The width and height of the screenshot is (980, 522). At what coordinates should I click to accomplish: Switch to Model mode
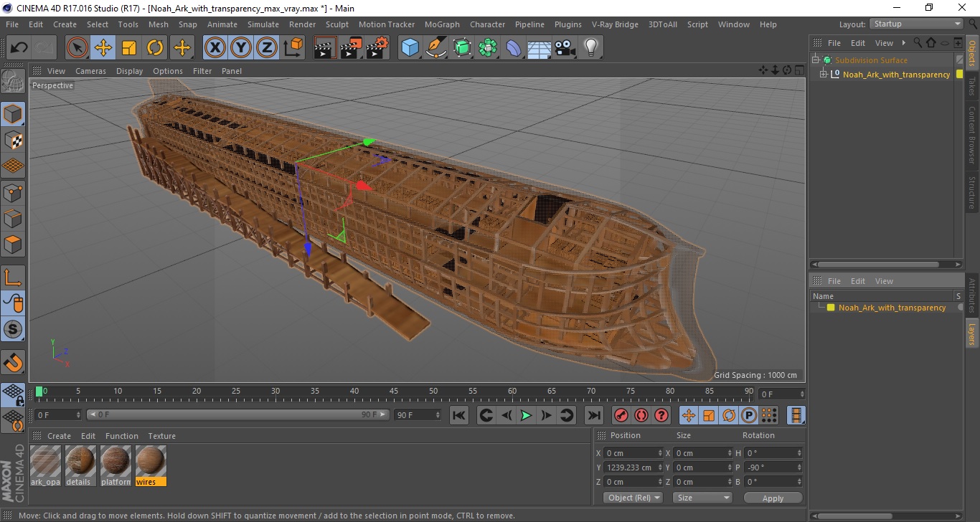coord(13,114)
